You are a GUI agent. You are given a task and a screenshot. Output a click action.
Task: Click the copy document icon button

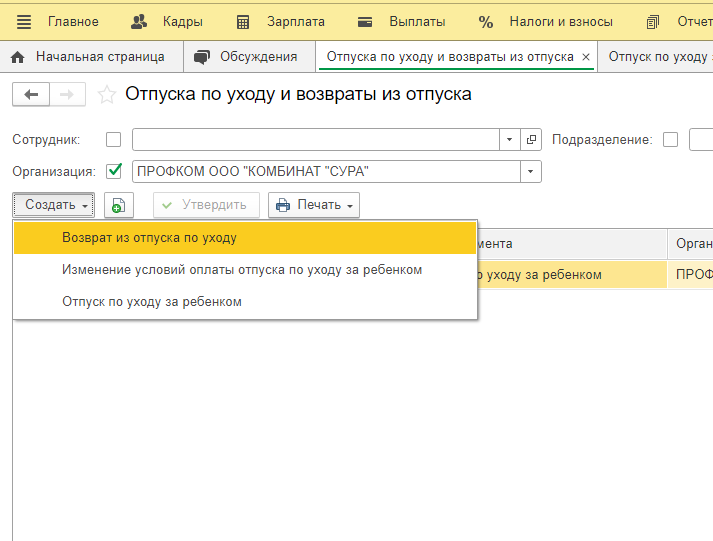(x=118, y=205)
